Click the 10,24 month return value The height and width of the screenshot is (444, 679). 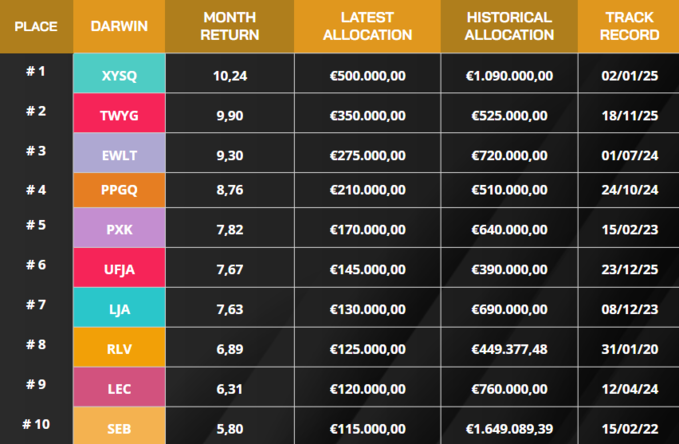point(230,76)
